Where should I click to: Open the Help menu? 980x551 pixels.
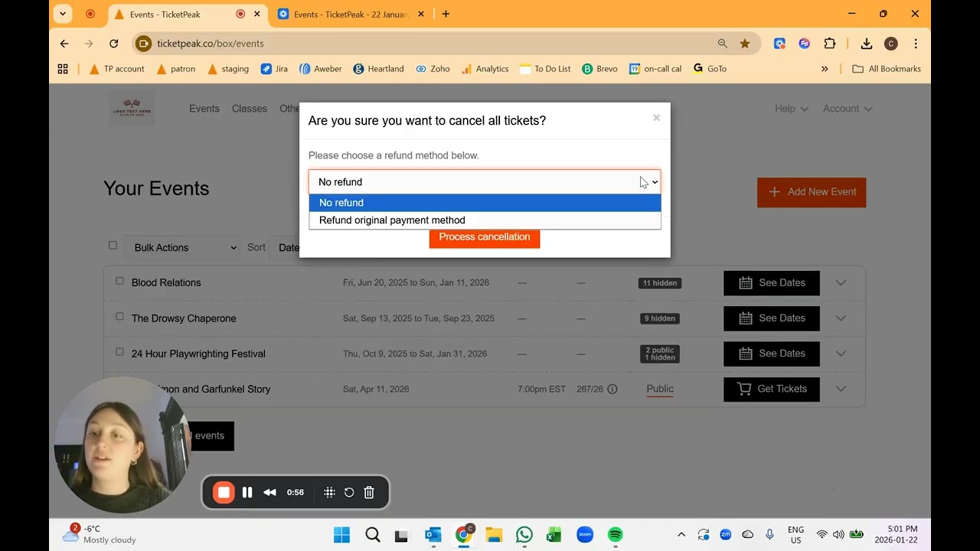coord(792,109)
